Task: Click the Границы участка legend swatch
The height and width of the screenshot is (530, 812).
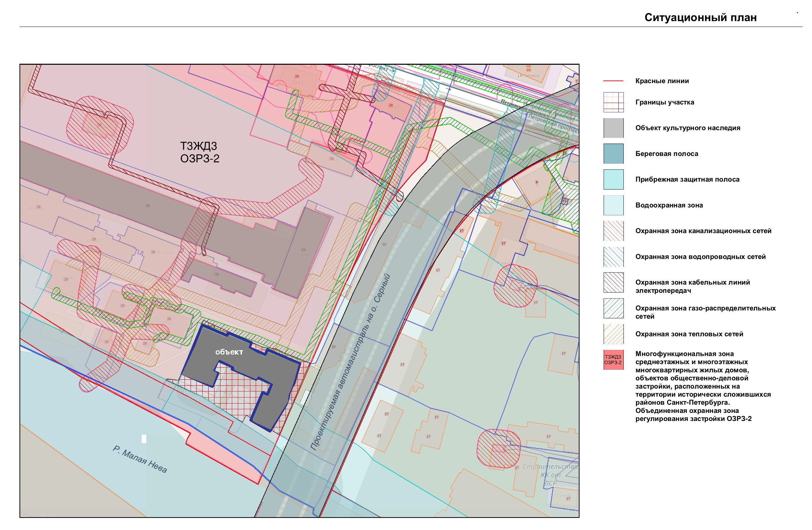Action: coord(613,102)
